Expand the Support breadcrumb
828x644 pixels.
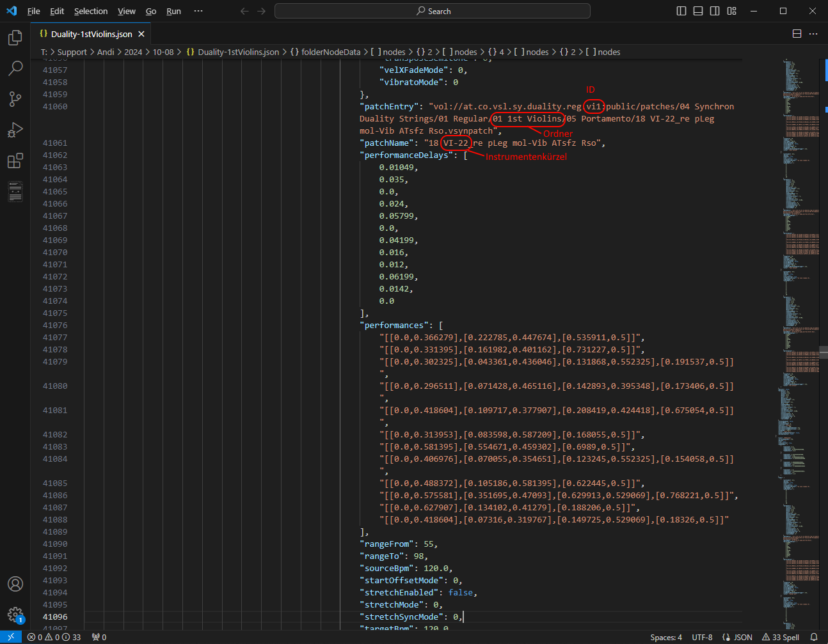(72, 52)
